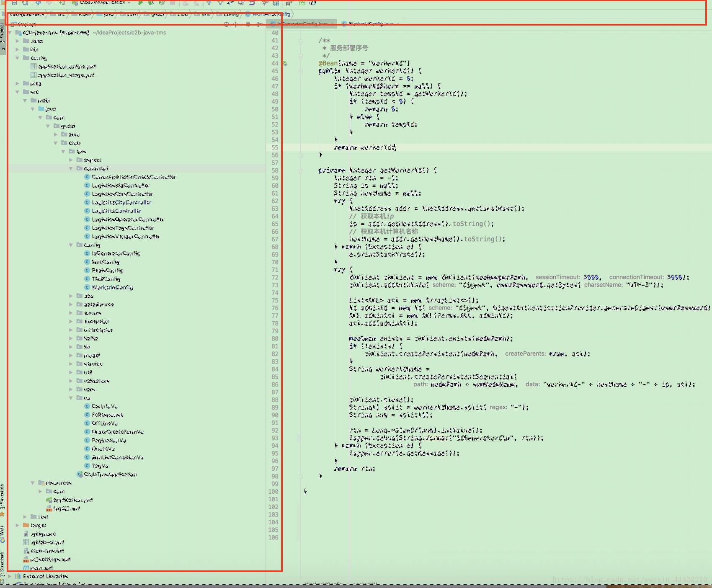Screen dimensions: 712x588
Task: Click the Forward navigation arrow icon
Action: pyautogui.click(x=49, y=3)
